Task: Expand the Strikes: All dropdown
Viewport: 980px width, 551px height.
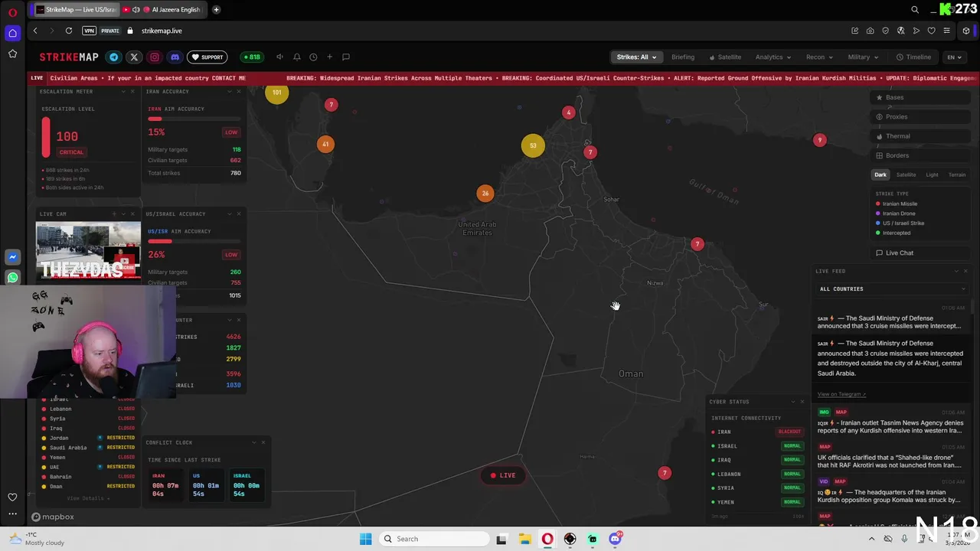Action: coord(636,57)
